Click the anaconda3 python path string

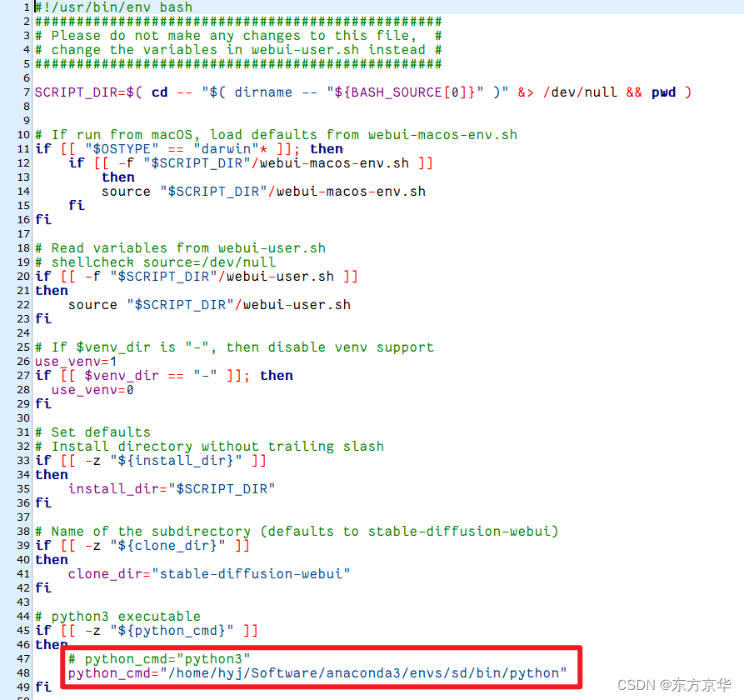coord(363,673)
